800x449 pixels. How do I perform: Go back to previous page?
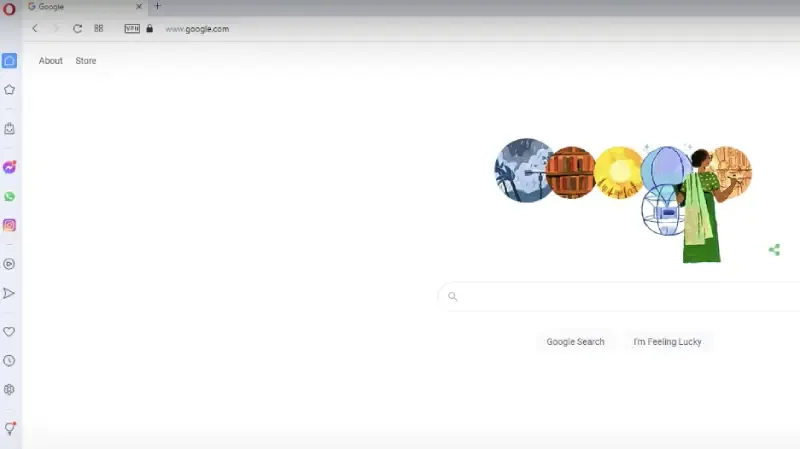click(x=35, y=29)
